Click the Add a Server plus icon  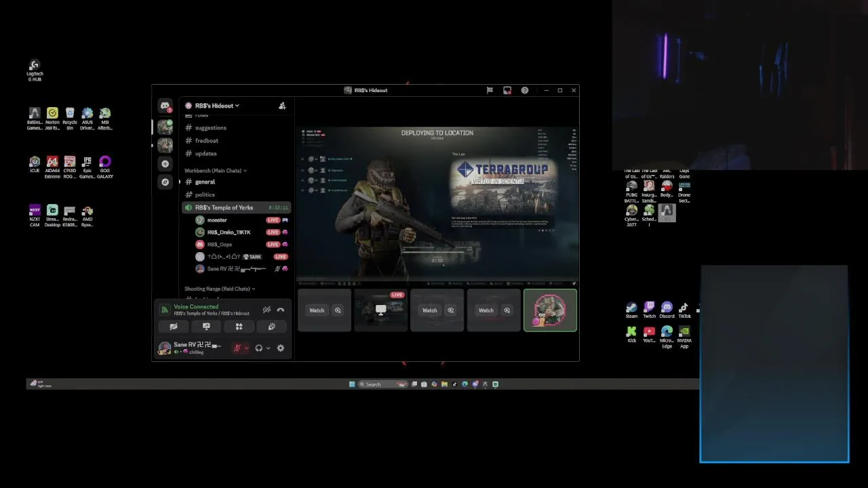pyautogui.click(x=165, y=163)
